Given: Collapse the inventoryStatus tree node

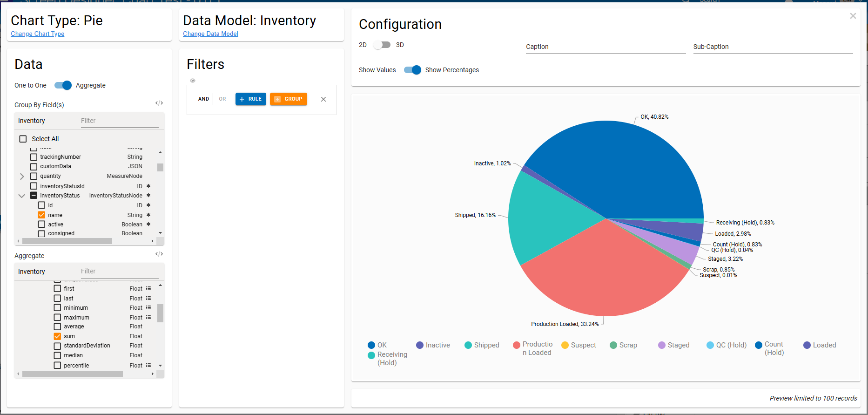Looking at the screenshot, I should point(21,196).
